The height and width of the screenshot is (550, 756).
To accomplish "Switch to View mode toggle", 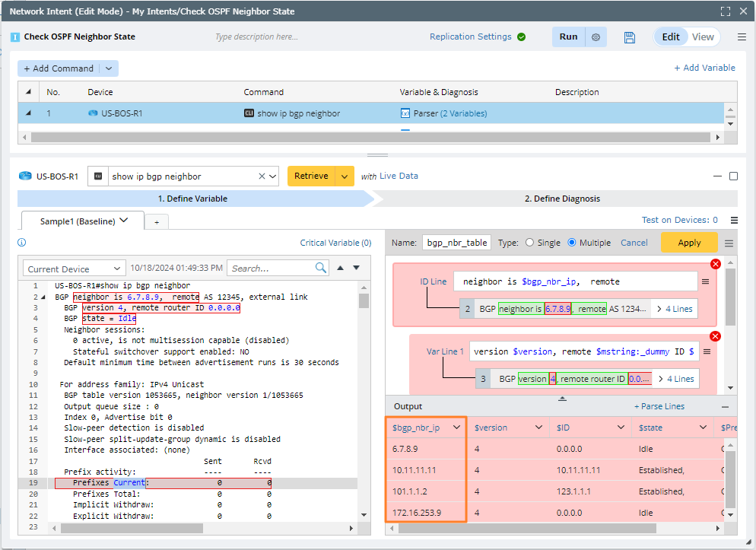I will click(x=703, y=37).
